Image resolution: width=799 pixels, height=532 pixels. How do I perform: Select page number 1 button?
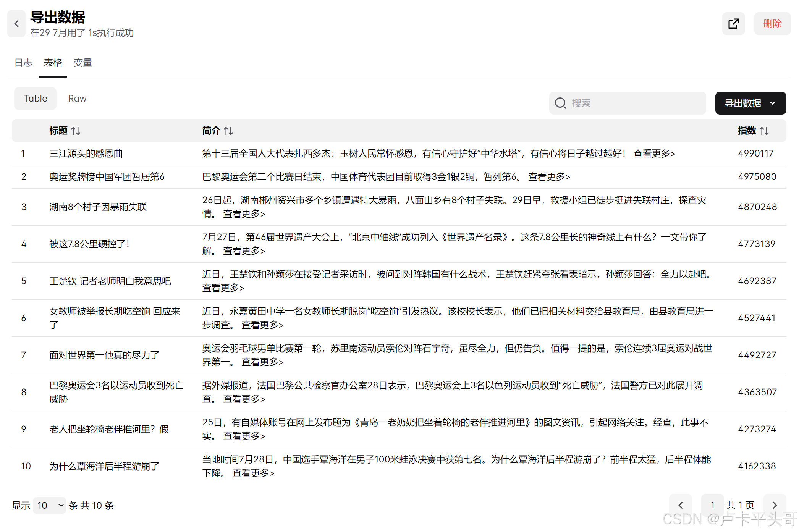(712, 505)
